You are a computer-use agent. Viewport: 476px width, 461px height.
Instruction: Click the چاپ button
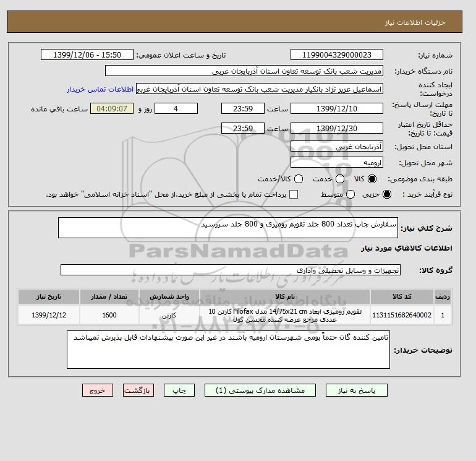179,390
